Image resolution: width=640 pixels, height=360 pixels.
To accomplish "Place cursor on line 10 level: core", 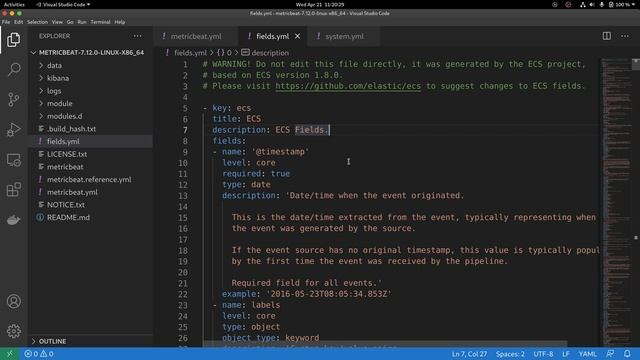I will pyautogui.click(x=249, y=162).
